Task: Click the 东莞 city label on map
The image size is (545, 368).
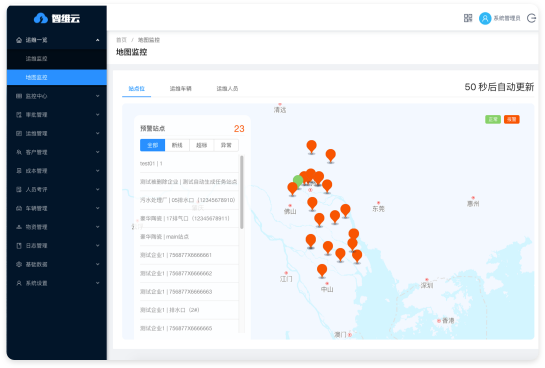Action: [379, 208]
